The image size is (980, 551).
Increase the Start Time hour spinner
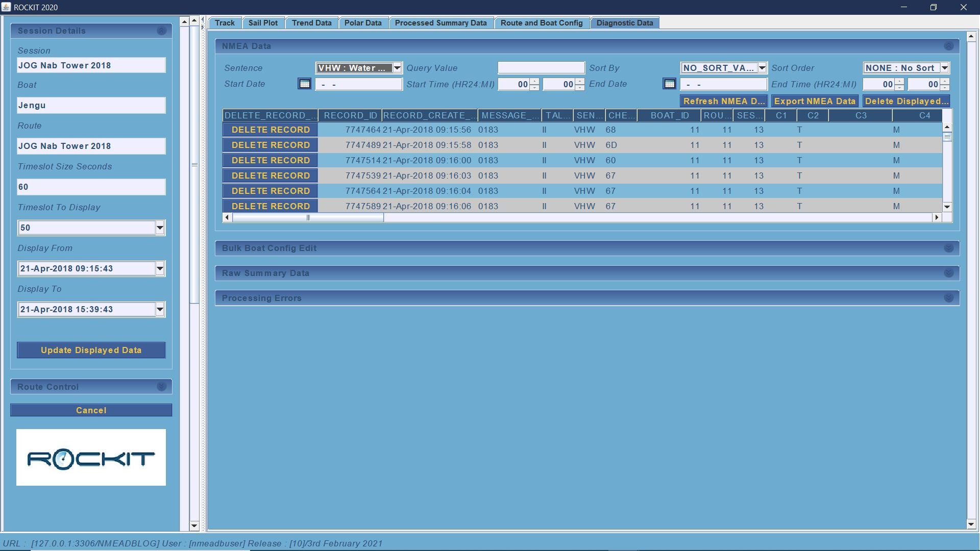click(x=534, y=81)
